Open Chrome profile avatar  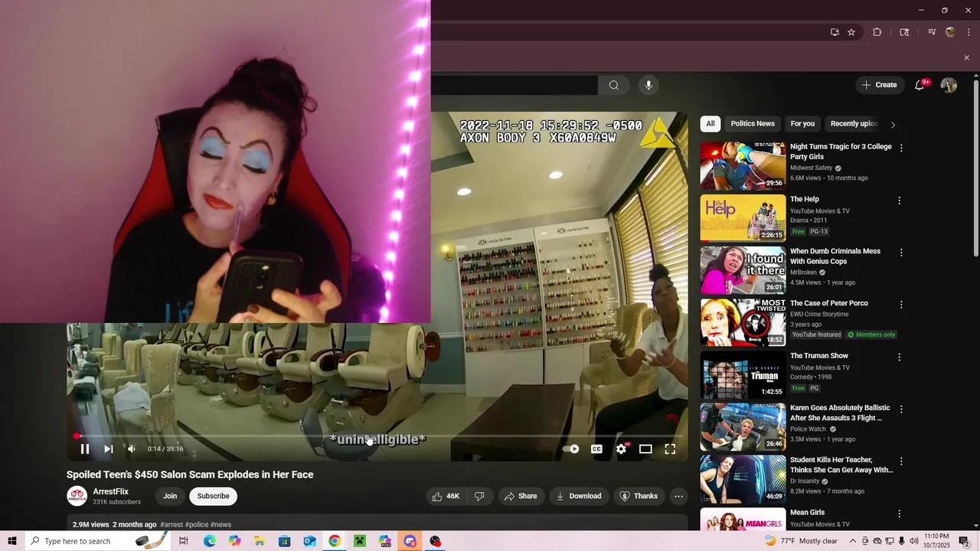pos(951,32)
